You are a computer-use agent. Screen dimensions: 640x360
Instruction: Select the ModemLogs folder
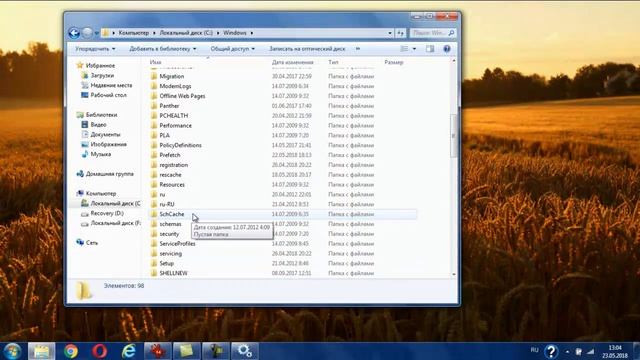175,86
